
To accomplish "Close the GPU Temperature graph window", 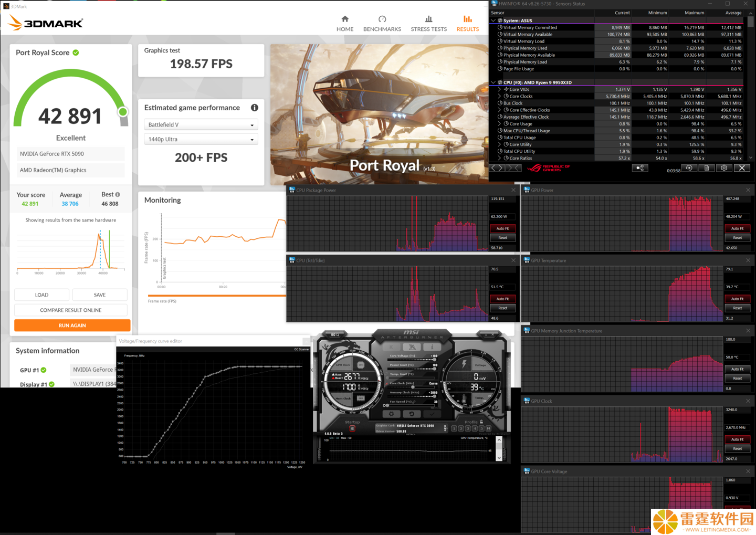I will 748,260.
